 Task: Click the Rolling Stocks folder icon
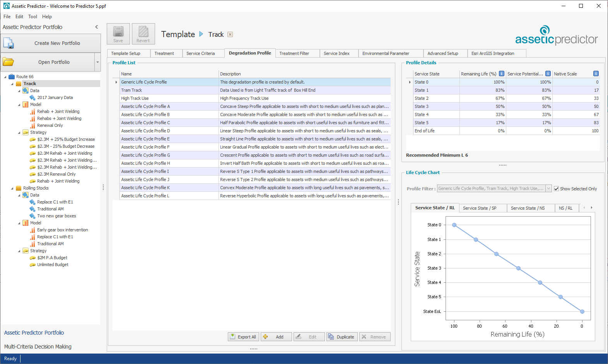(19, 188)
